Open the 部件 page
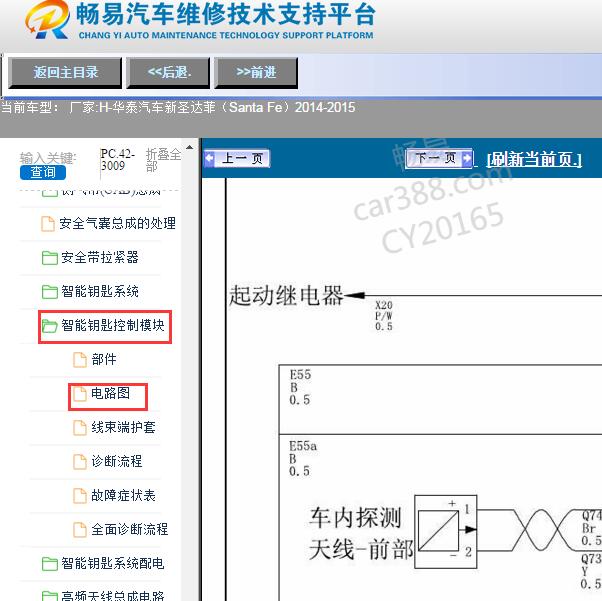 [x=104, y=359]
